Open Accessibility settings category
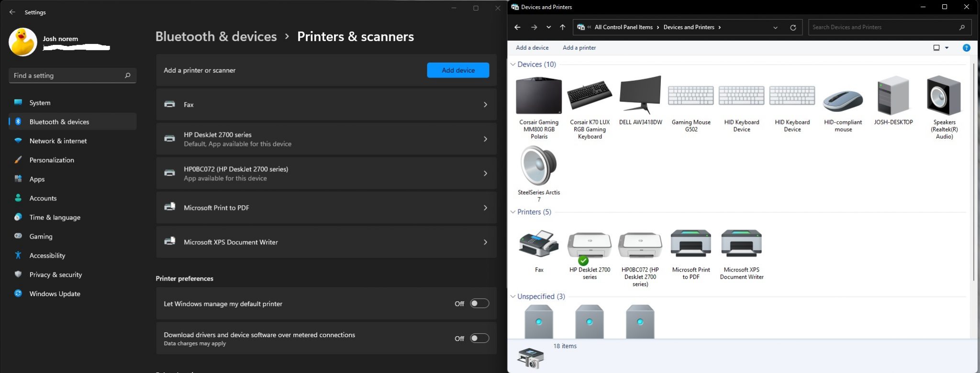The width and height of the screenshot is (980, 373). (x=73, y=255)
